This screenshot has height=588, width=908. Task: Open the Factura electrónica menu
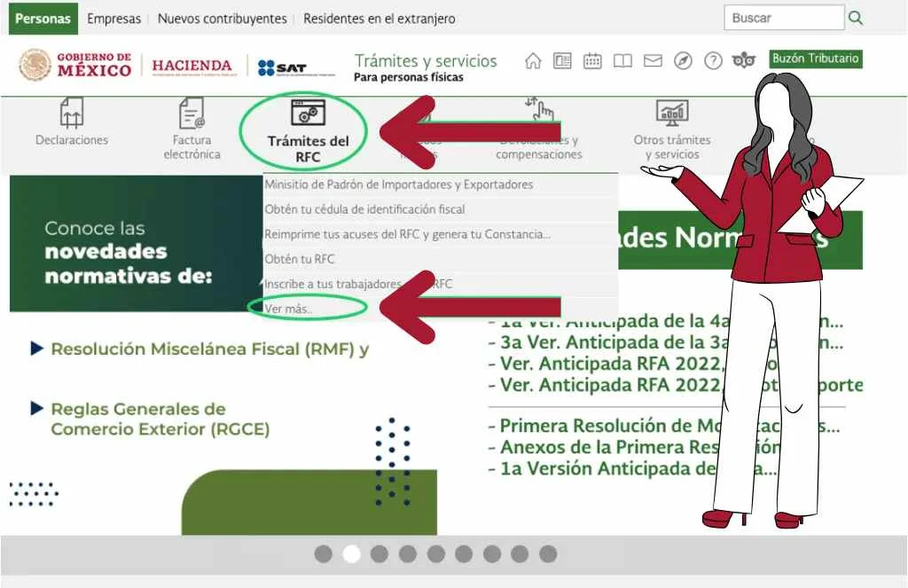click(192, 147)
